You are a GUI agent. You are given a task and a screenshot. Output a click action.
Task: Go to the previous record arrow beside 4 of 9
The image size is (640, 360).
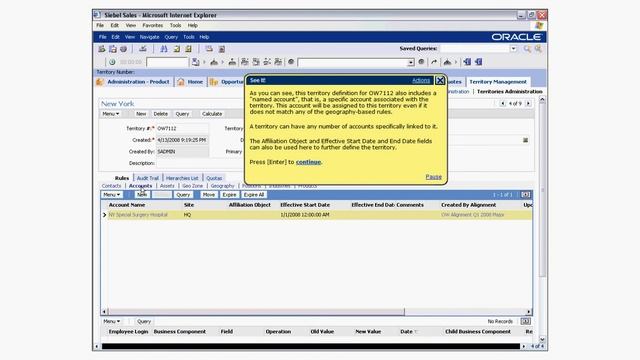coord(502,104)
